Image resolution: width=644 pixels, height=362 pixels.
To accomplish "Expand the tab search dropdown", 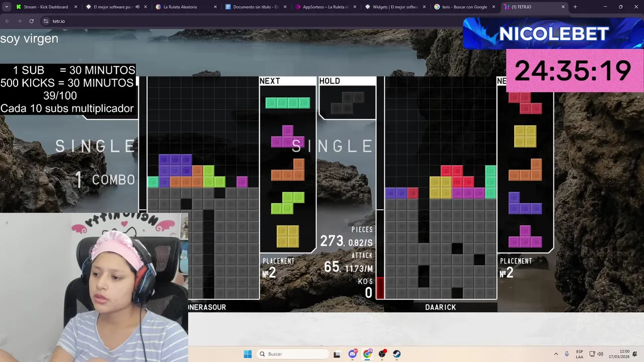I will point(7,7).
